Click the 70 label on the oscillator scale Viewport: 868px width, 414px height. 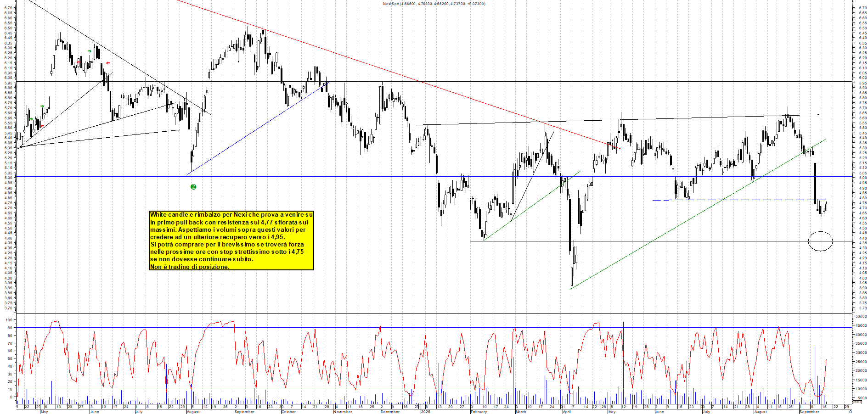click(10, 343)
